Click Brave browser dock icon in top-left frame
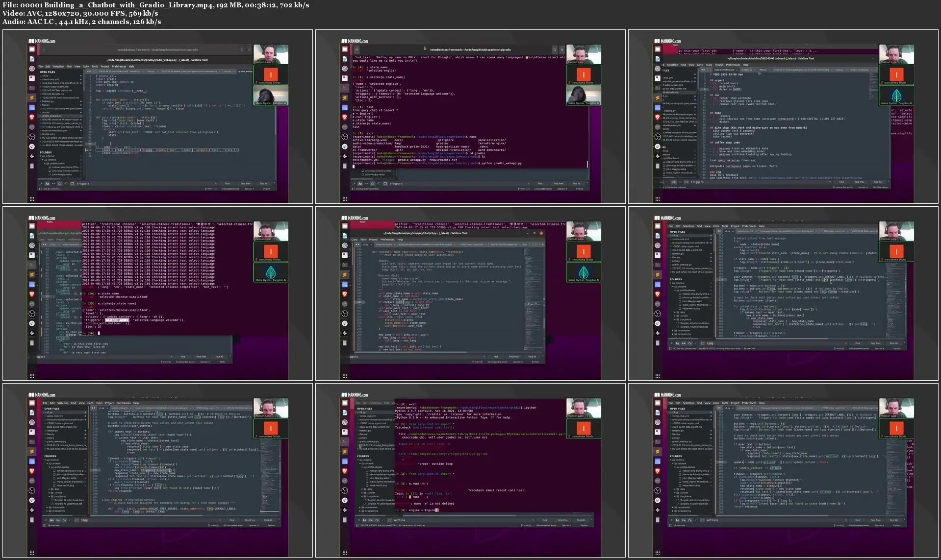This screenshot has width=941, height=560. point(32,118)
